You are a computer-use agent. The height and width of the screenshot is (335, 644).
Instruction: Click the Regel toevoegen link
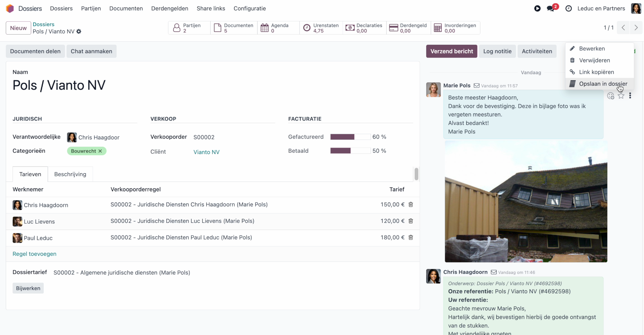point(35,254)
